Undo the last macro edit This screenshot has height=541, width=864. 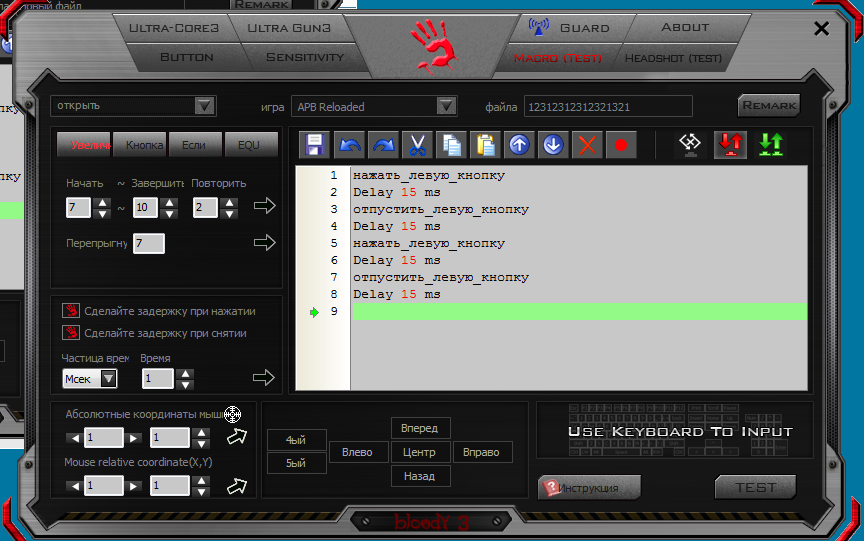click(349, 145)
